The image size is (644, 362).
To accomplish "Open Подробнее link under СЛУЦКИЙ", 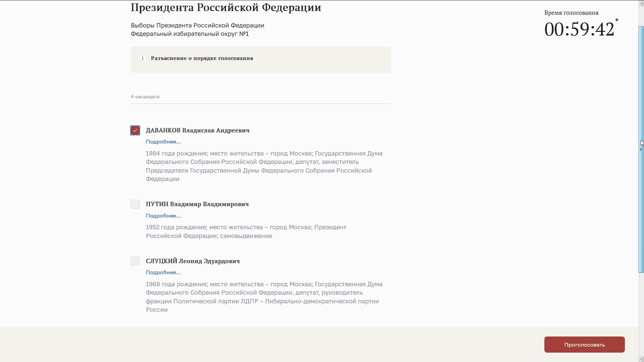I will tap(163, 273).
